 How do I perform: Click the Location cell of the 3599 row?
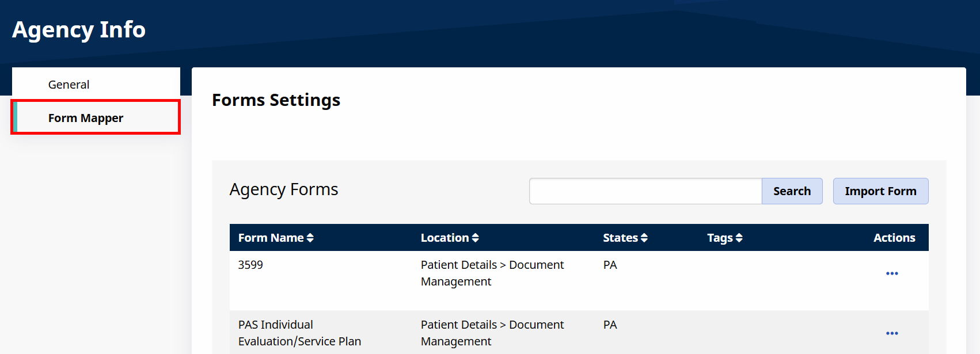[x=492, y=273]
